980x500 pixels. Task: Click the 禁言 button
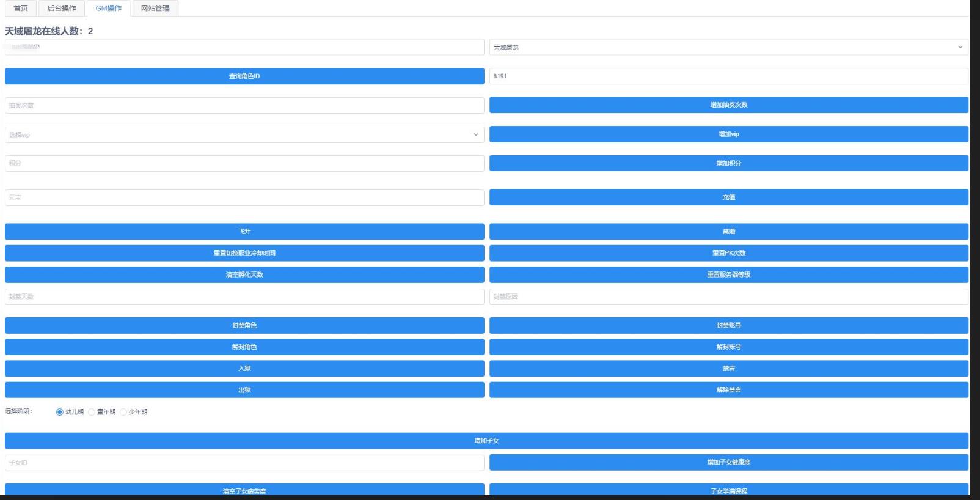(728, 368)
